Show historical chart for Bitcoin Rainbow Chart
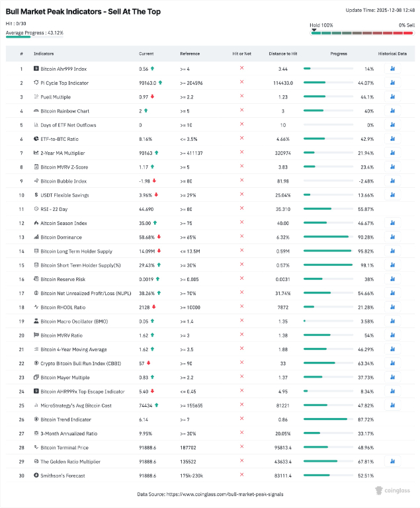 (x=392, y=110)
